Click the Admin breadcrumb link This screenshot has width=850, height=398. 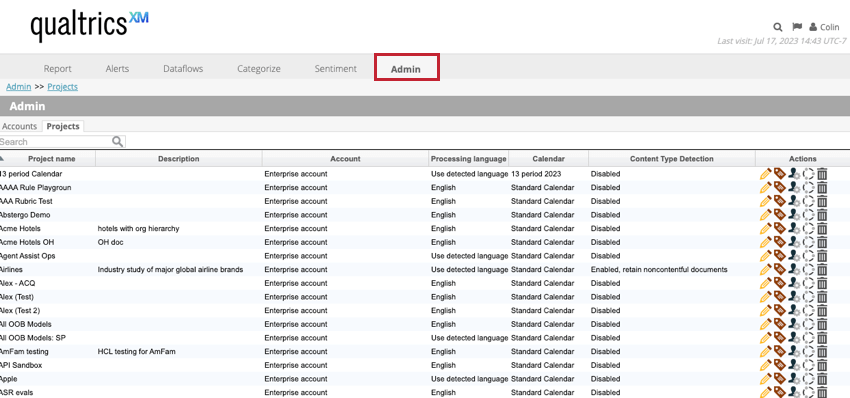(18, 87)
